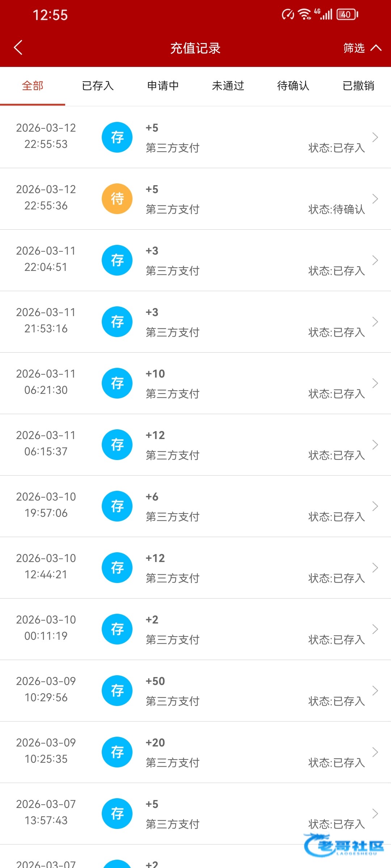
Task: Open details chevron for 22:04:51 record
Action: (x=375, y=260)
